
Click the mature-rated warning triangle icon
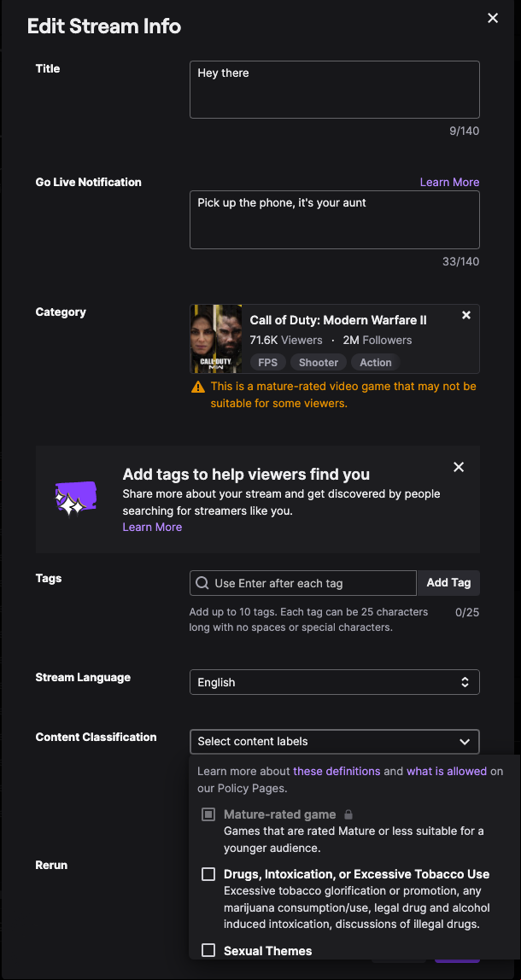pos(198,387)
